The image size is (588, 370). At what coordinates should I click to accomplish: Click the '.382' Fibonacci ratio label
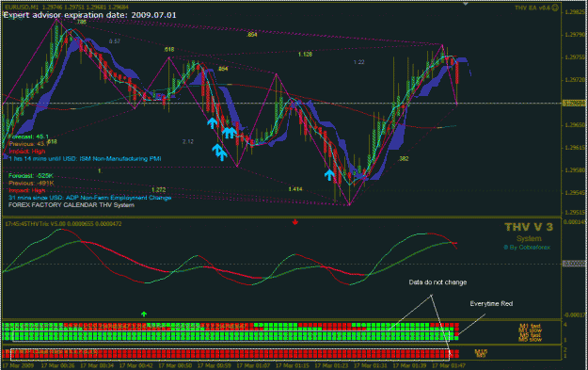coord(403,159)
